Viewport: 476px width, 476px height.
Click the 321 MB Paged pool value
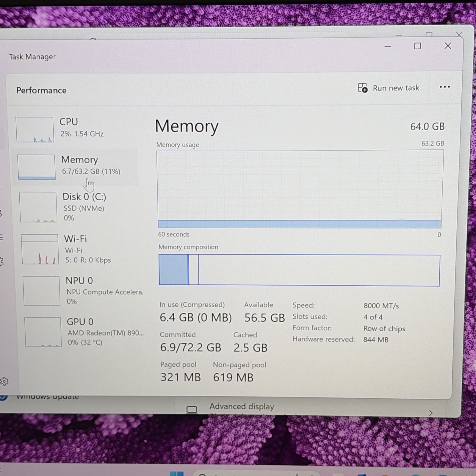click(x=181, y=377)
